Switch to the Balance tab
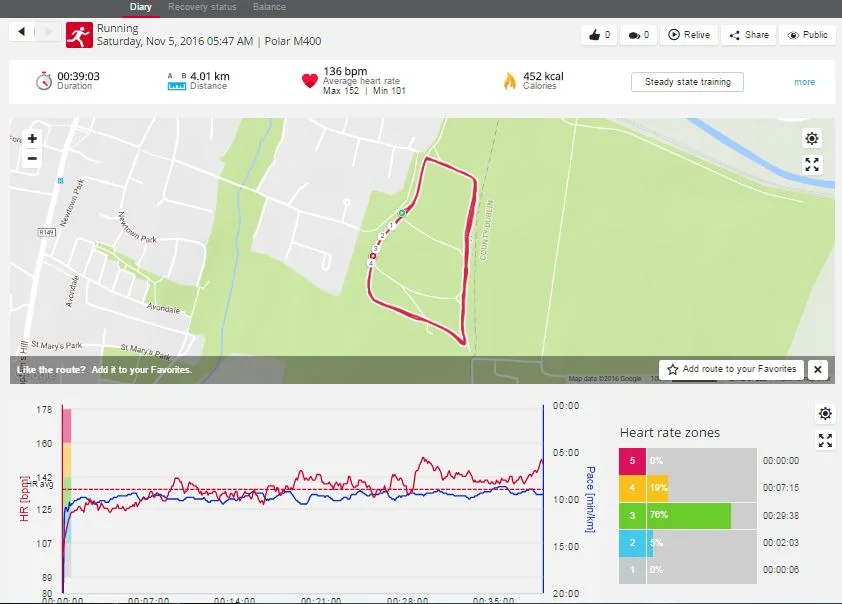Viewport: 842px width, 604px height. (269, 7)
